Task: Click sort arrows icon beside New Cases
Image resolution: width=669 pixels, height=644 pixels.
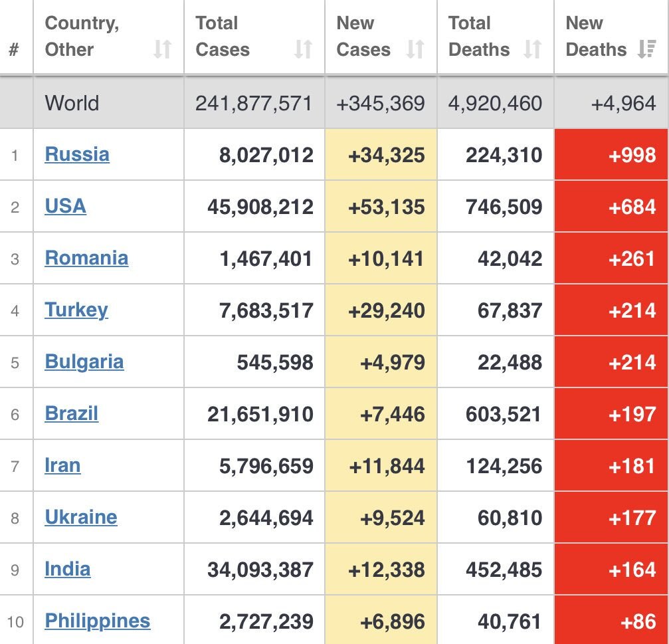Action: (415, 49)
